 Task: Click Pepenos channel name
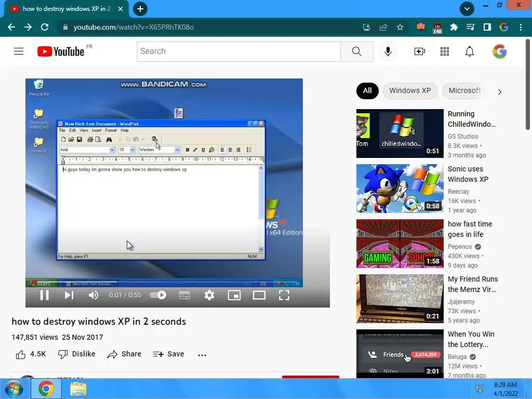point(460,247)
